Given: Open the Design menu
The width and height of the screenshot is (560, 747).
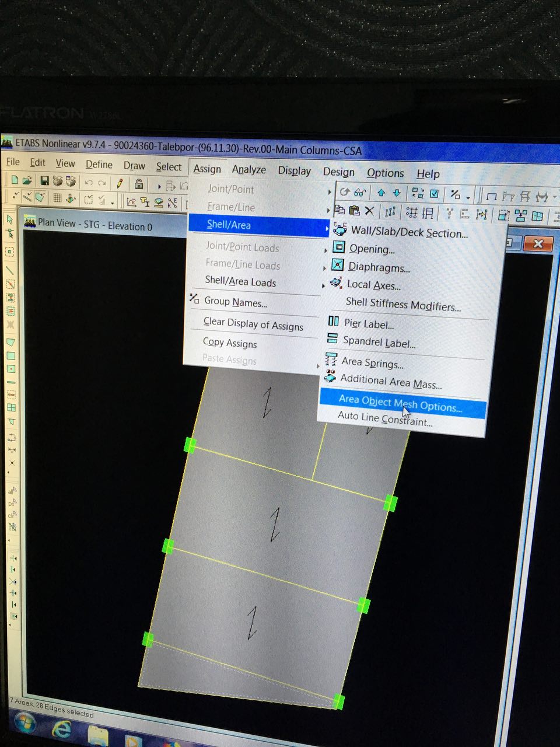Looking at the screenshot, I should tap(339, 172).
